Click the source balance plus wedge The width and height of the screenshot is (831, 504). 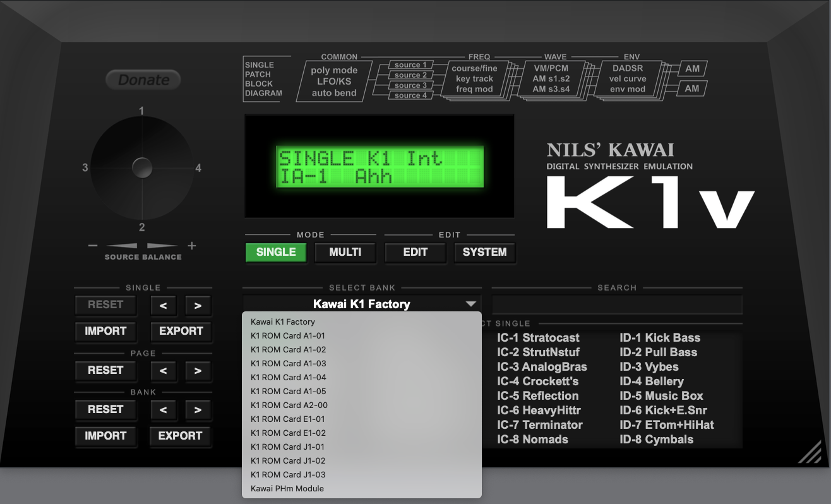point(163,246)
